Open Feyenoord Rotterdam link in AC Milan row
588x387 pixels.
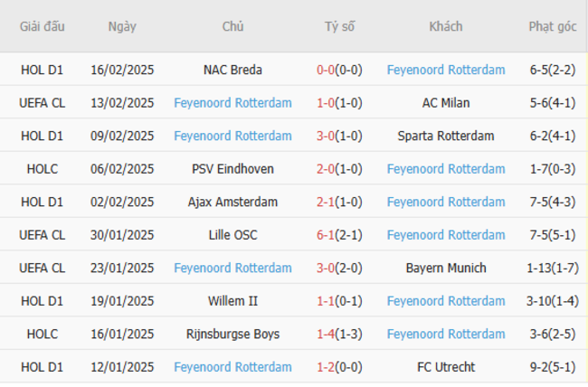pyautogui.click(x=232, y=103)
